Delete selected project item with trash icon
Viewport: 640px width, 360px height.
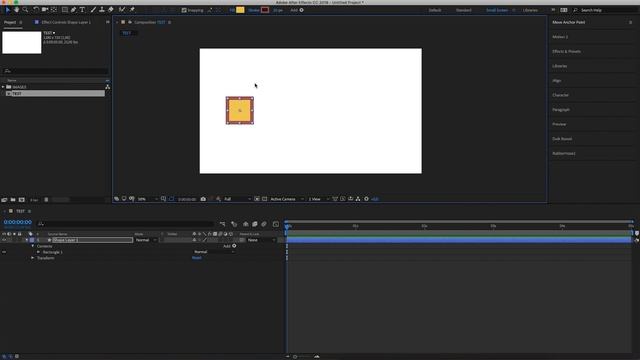tap(46, 200)
